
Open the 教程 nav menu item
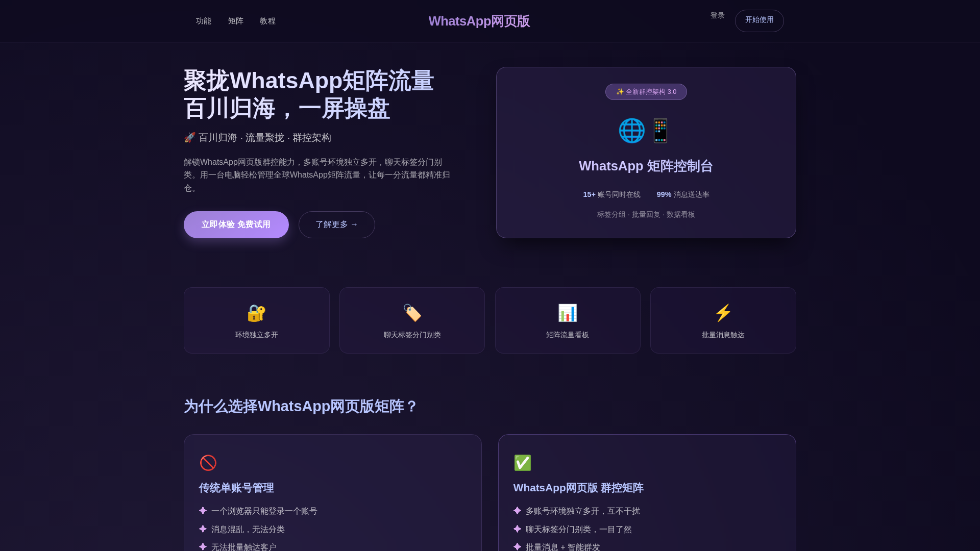pos(267,21)
